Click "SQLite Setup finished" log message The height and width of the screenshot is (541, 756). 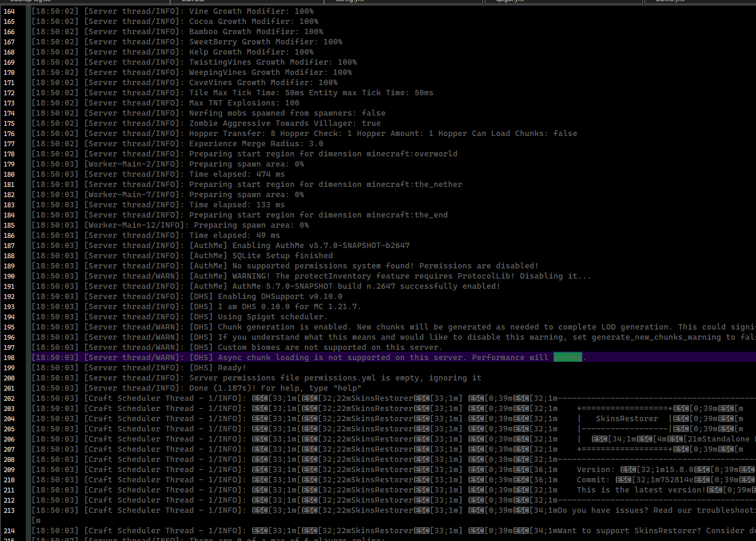pyautogui.click(x=283, y=256)
